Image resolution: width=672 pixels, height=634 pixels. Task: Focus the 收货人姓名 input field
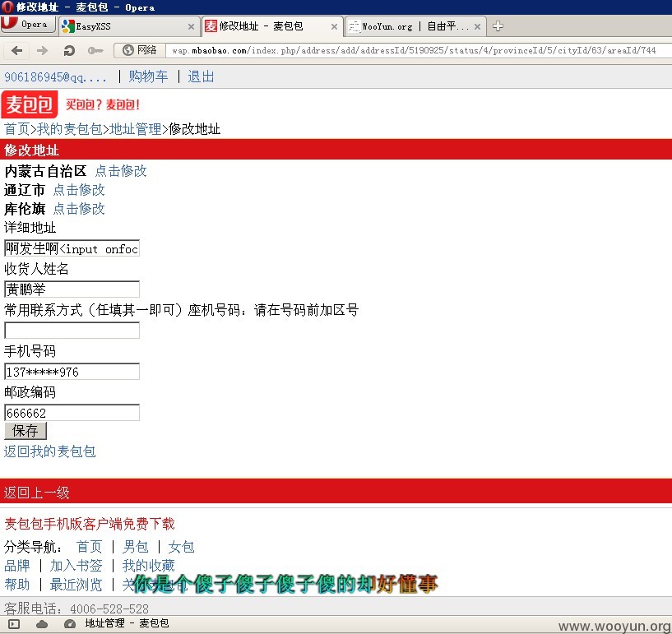pos(72,289)
